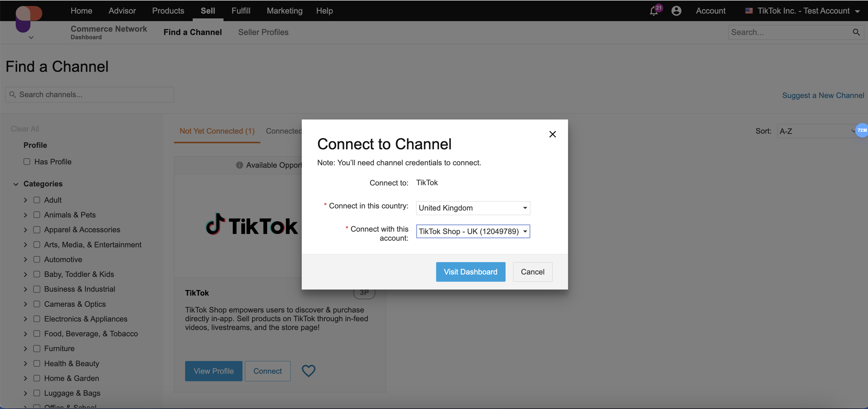Open the notifications bell icon

point(653,11)
